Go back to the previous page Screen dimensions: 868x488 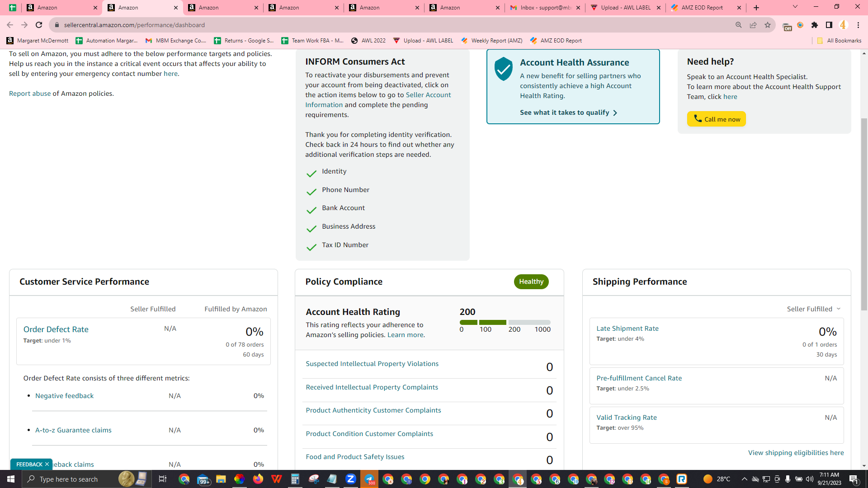click(10, 25)
